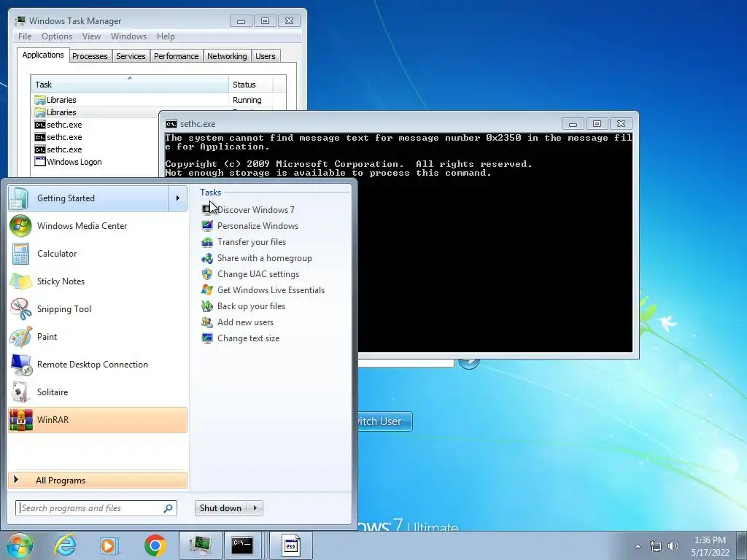Sort by Task column header
This screenshot has width=747, height=560.
(x=129, y=85)
